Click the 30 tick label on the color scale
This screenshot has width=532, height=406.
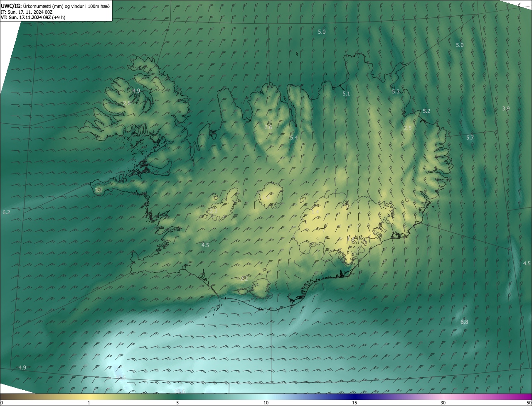click(x=443, y=403)
